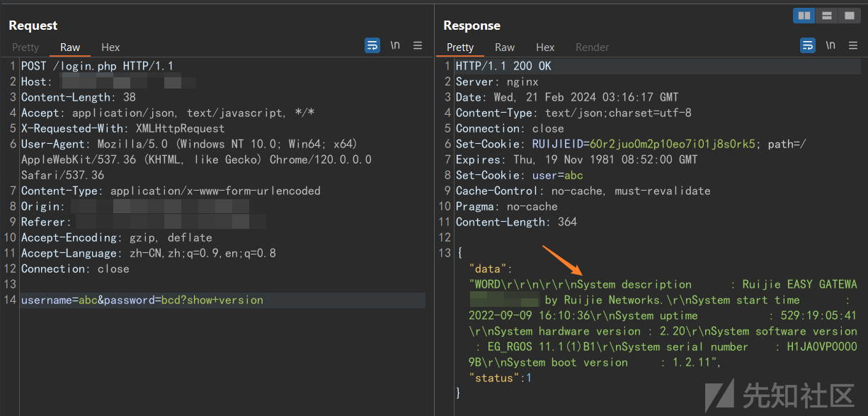
Task: Click the 'Accept-Encoding: gzip, deflate' header
Action: tap(117, 237)
